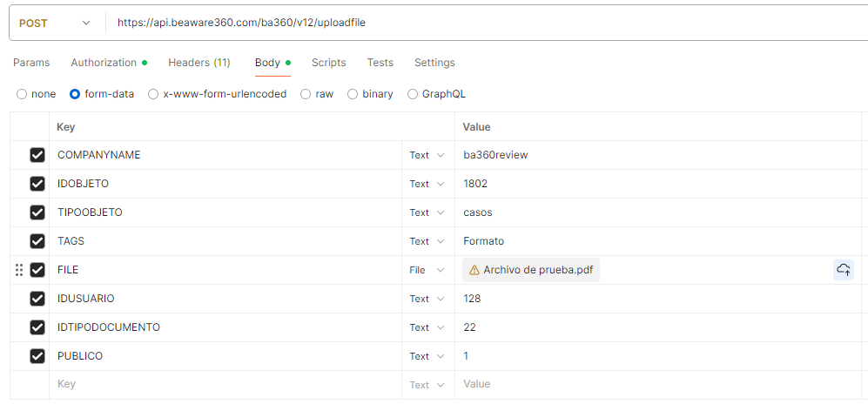Choose the x-www-form-urlencoded body option
This screenshot has width=868, height=411.
coord(153,94)
